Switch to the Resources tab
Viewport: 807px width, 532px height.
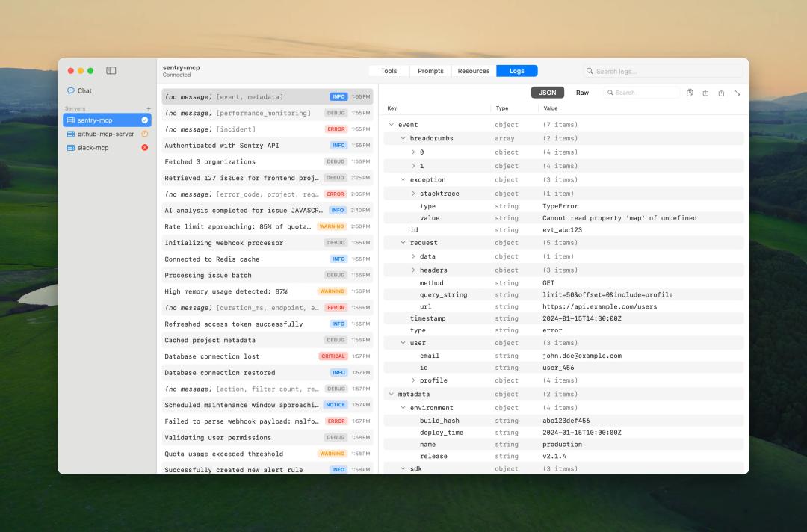(x=474, y=71)
